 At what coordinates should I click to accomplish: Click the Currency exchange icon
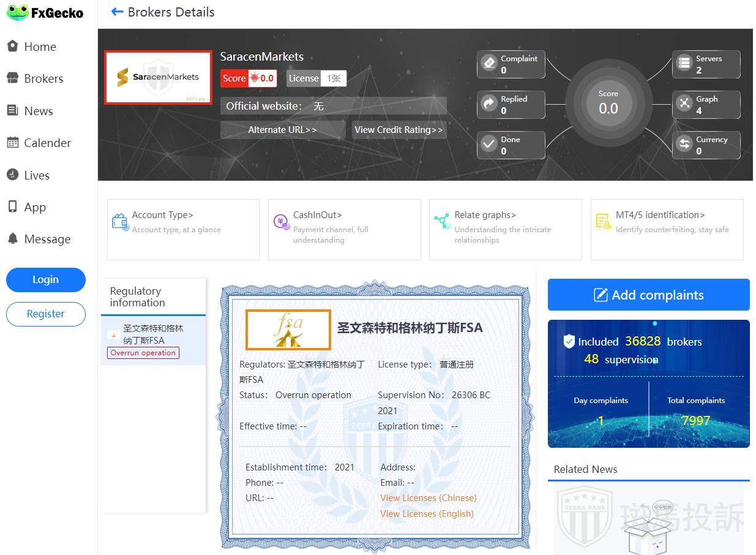[x=684, y=145]
